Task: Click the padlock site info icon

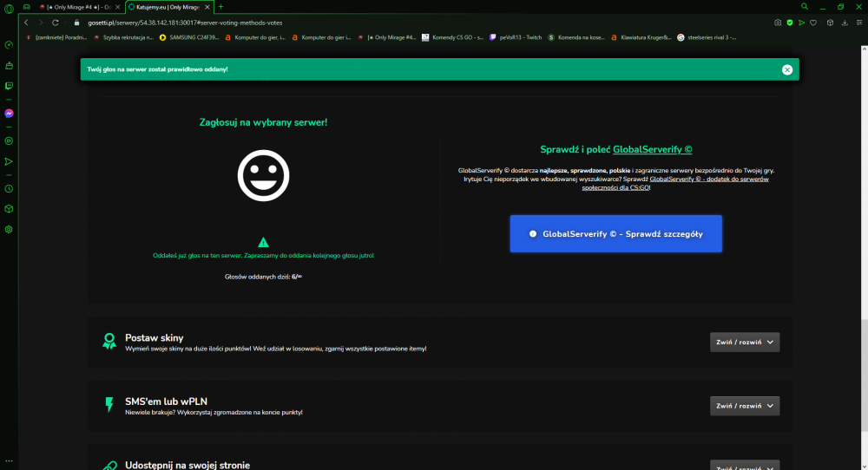Action: 77,23
